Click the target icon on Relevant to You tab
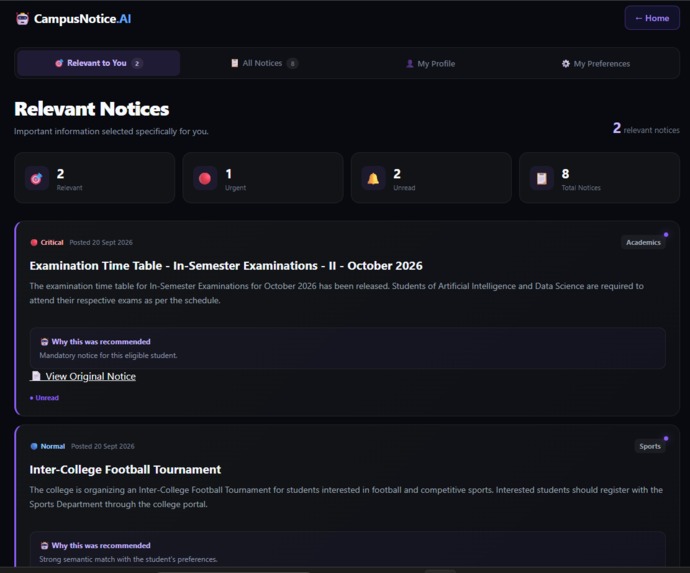Screen dimensions: 690x573 (59, 63)
